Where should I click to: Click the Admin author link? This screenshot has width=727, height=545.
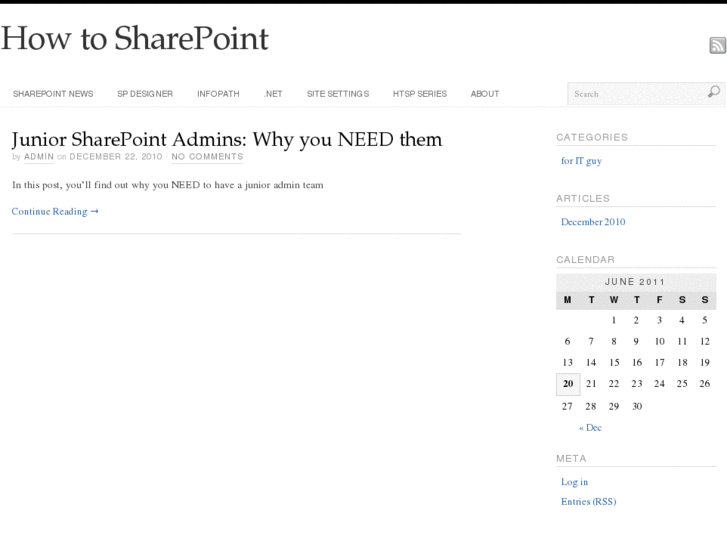pos(39,157)
